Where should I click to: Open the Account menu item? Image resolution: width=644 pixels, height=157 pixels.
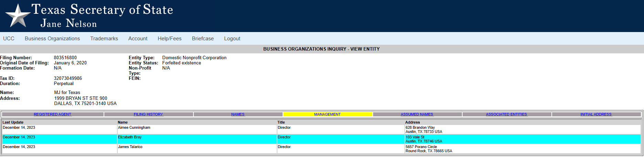138,39
